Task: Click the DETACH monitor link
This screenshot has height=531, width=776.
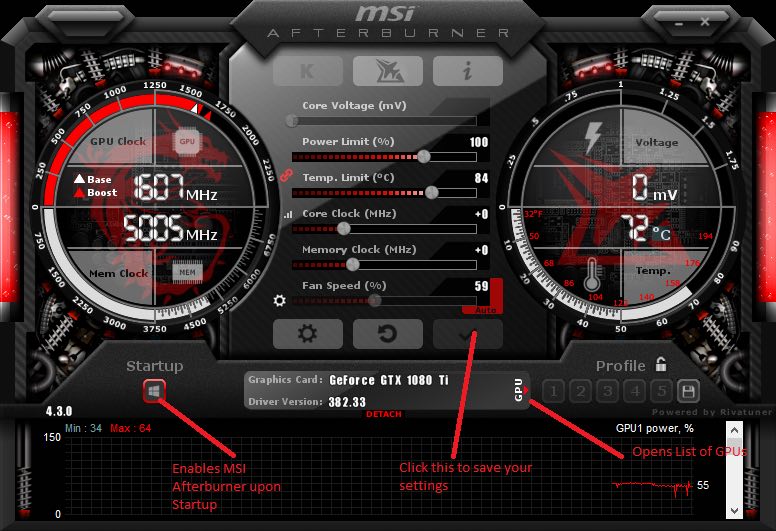Action: point(384,414)
